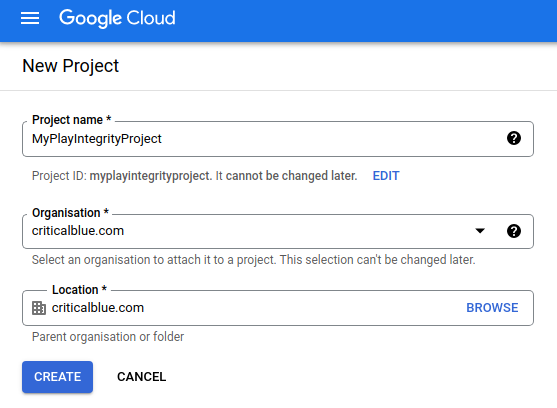Click the 'Parent organisation or folder' hint
Screen dimensions: 557x408
(108, 337)
